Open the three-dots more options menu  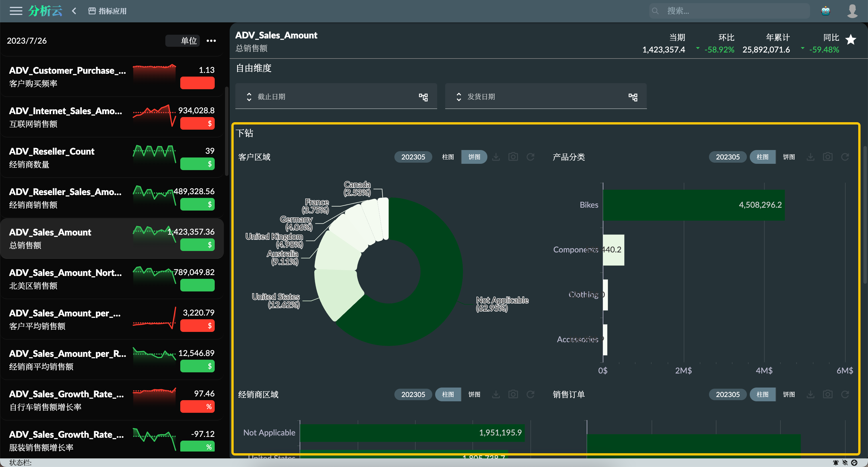click(x=211, y=41)
